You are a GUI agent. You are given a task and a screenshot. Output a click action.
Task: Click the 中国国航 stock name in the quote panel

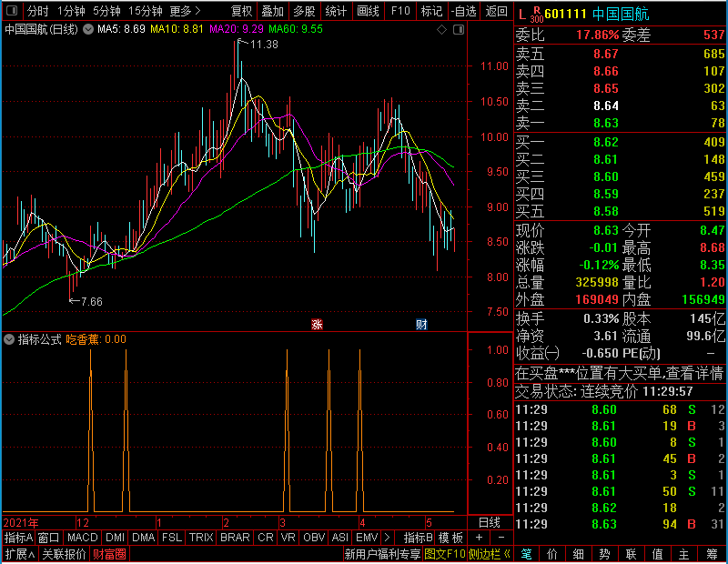(x=621, y=15)
